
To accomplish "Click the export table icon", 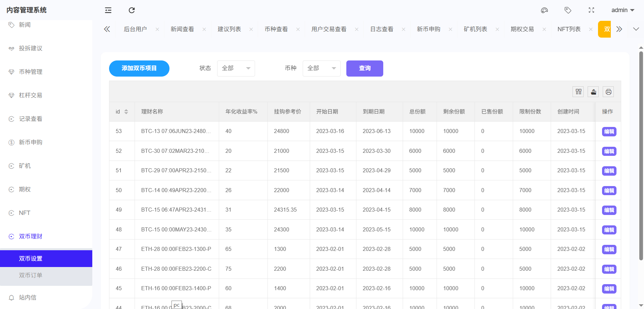I will click(x=593, y=92).
